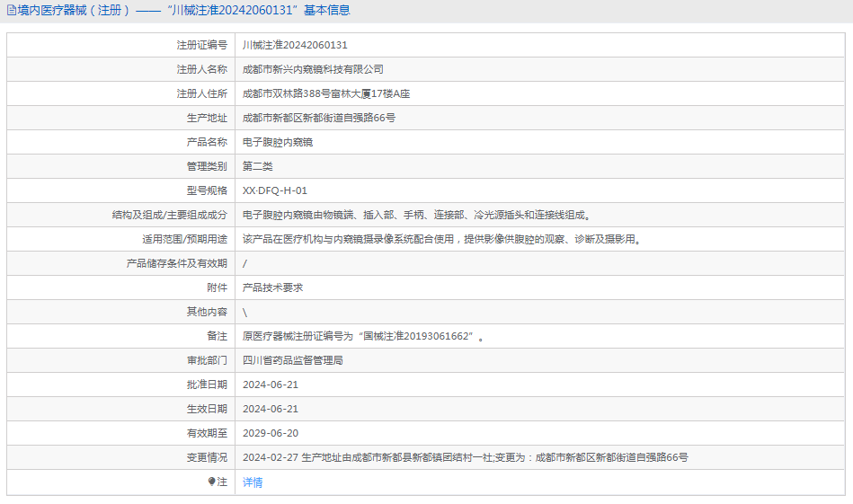Viewport: 853px width, 504px height.
Task: Click the document icon in the page header
Action: 11,10
